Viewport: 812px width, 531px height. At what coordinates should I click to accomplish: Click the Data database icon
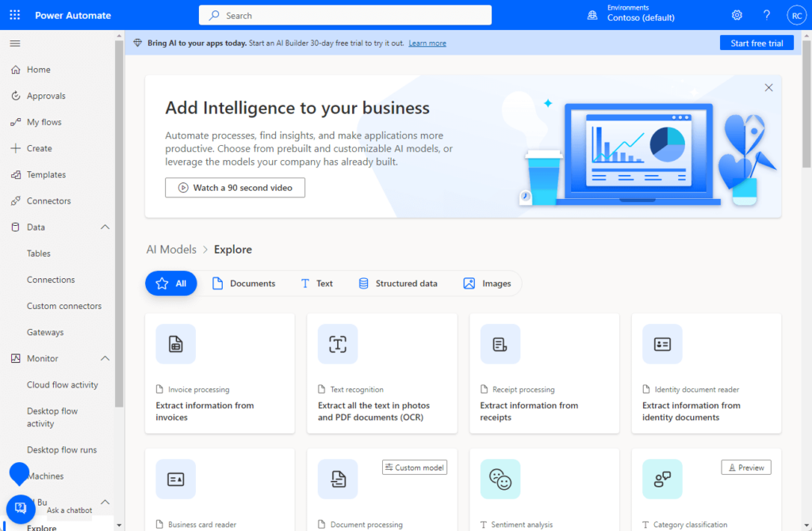coord(16,227)
